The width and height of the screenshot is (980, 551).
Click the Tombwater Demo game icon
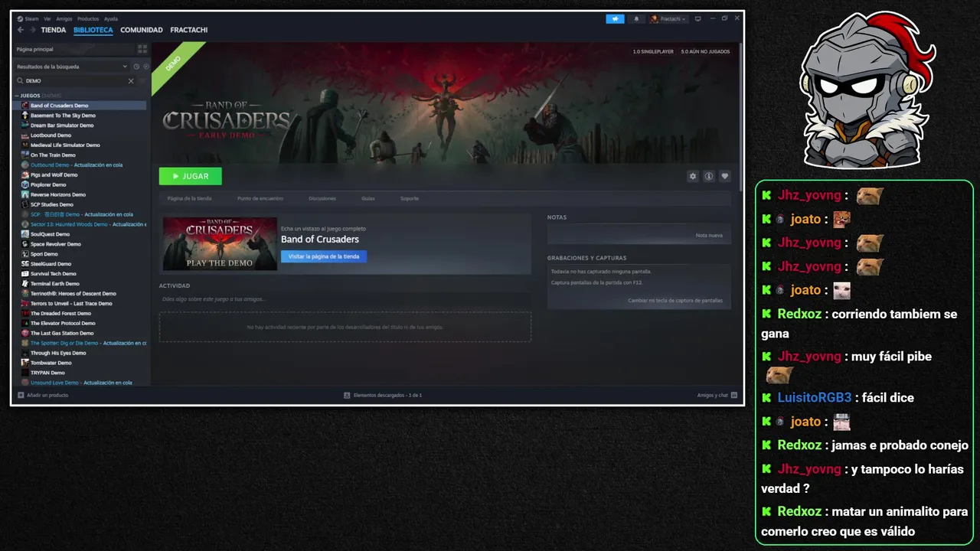coord(25,363)
